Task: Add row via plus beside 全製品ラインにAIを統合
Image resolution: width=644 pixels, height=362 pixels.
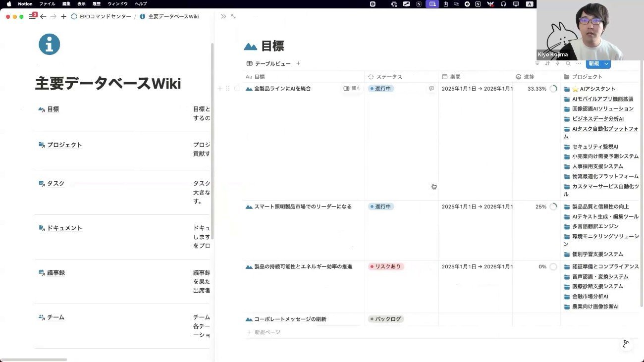Action: tap(220, 89)
